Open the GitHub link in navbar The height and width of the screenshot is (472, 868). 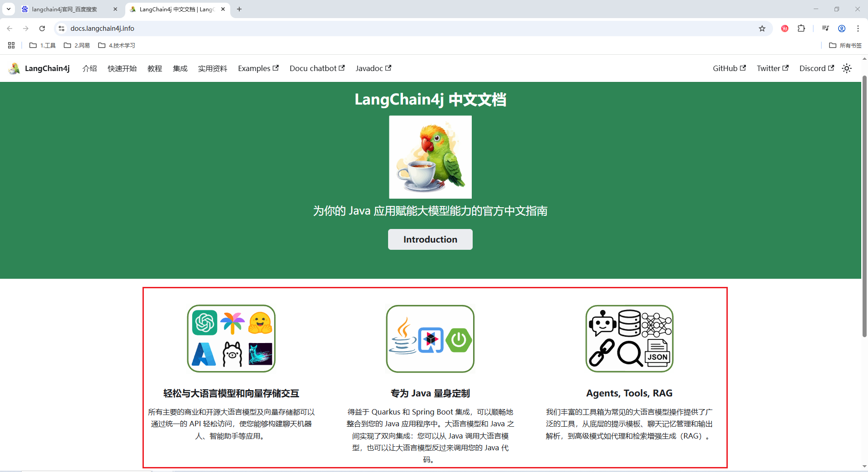[729, 68]
